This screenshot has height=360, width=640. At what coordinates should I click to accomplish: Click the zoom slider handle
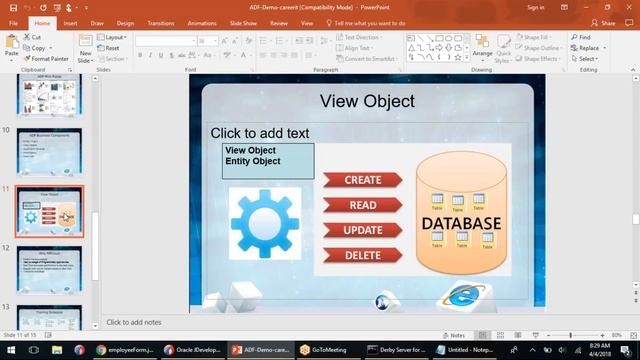point(571,335)
